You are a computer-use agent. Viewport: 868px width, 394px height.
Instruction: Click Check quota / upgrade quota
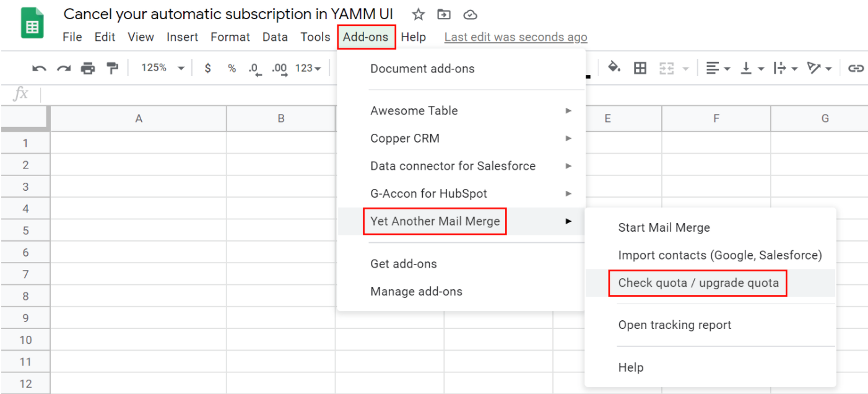click(x=710, y=283)
